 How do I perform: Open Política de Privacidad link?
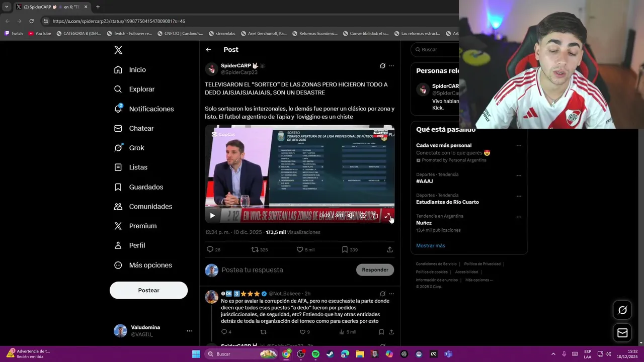pyautogui.click(x=482, y=264)
